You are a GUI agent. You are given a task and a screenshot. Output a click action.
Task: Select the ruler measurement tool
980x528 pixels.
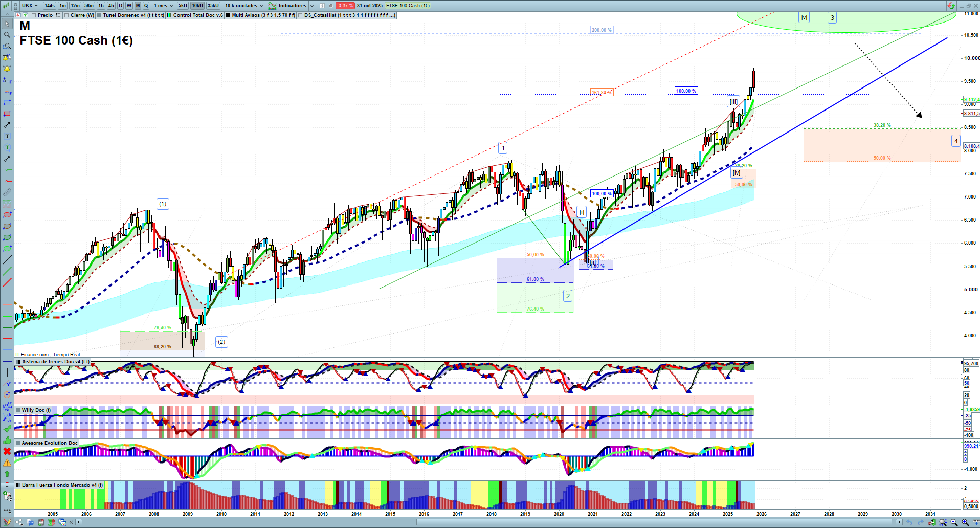point(7,192)
